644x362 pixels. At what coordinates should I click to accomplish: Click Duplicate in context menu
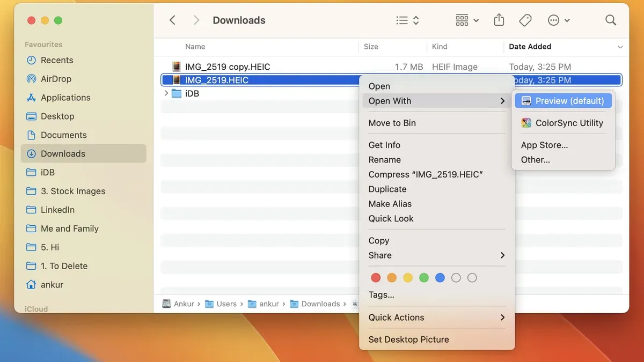437,189
